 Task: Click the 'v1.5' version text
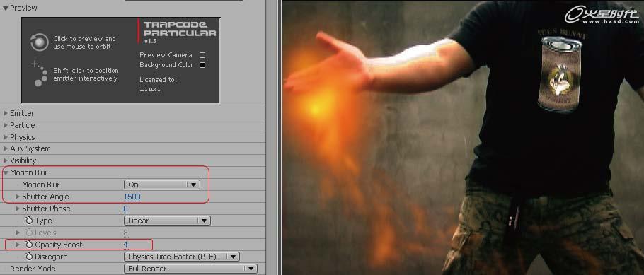pos(151,42)
